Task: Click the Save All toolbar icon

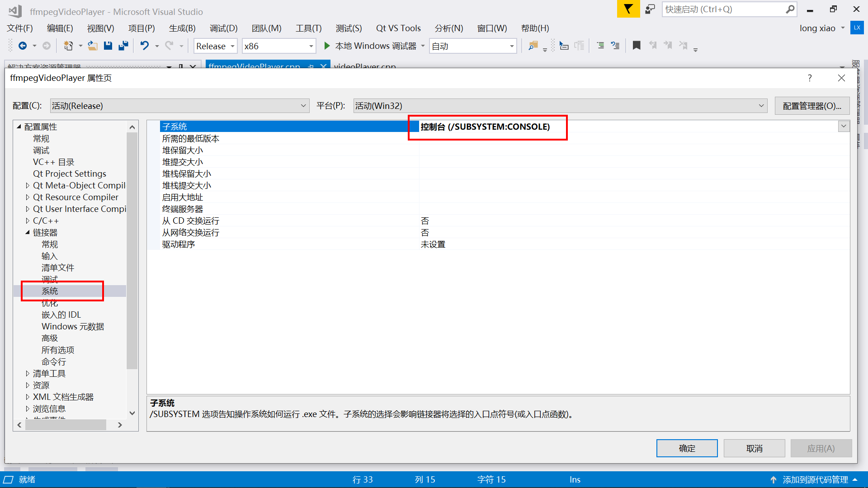Action: 123,46
